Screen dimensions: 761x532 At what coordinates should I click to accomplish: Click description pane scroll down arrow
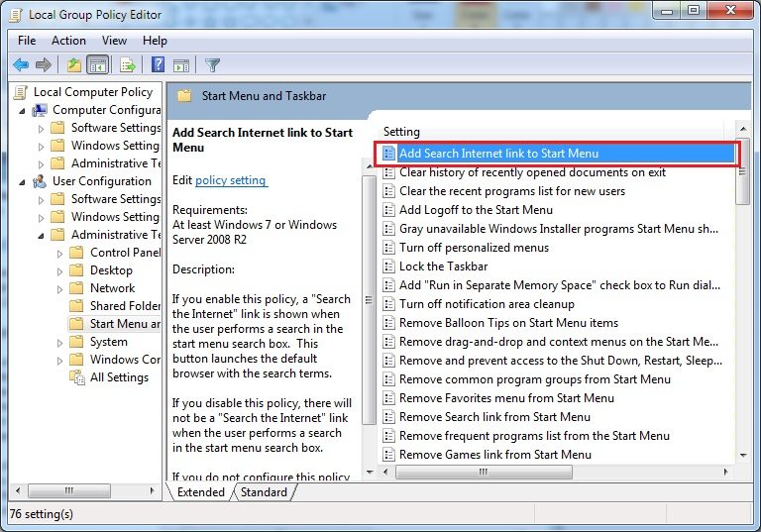[370, 472]
